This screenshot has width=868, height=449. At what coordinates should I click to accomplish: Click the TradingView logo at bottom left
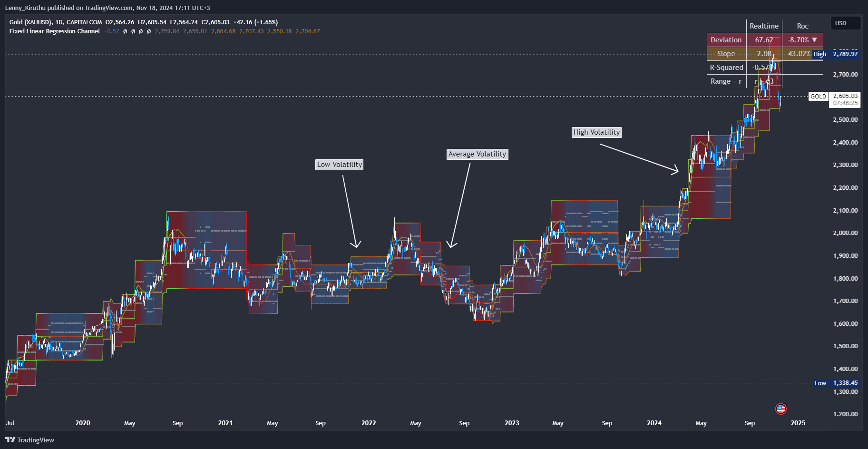29,440
